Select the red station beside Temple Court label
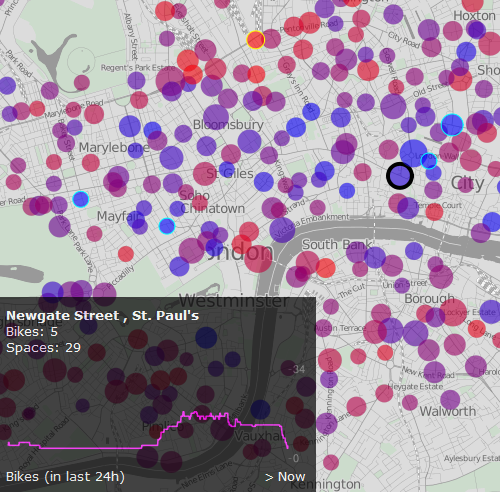Viewport: 500px width, 492px height. click(x=434, y=212)
